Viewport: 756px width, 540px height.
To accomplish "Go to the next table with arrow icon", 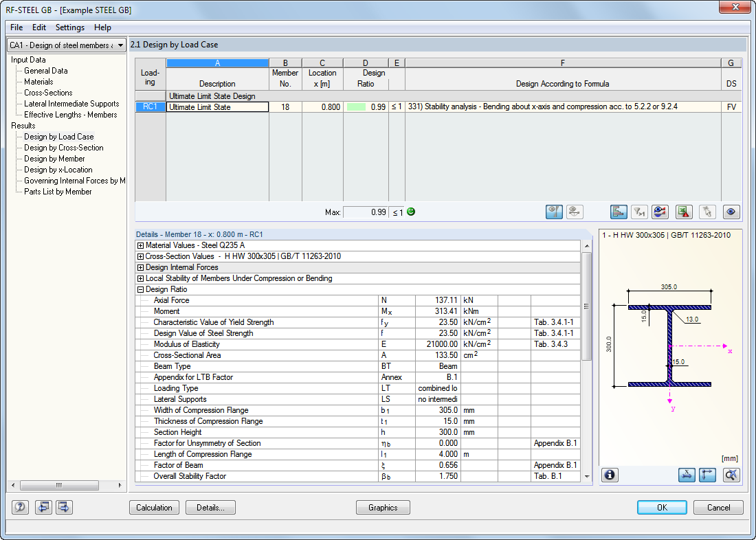I will coord(64,507).
